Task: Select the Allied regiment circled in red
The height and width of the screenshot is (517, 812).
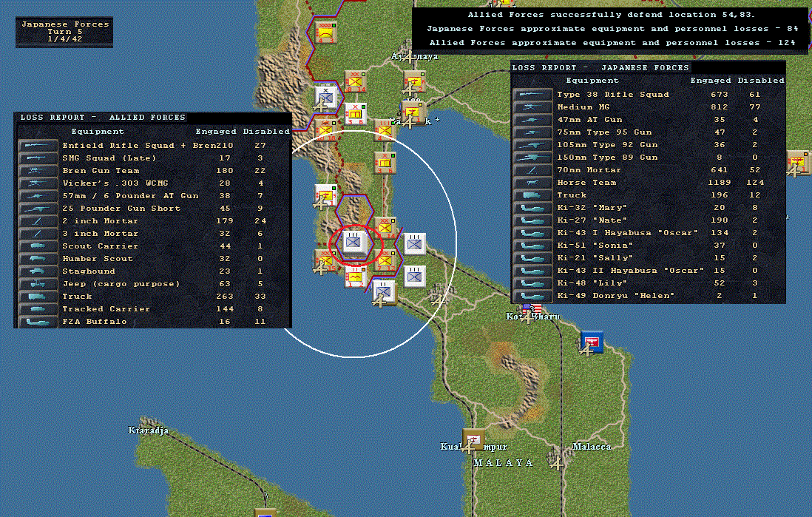Action: [x=355, y=243]
